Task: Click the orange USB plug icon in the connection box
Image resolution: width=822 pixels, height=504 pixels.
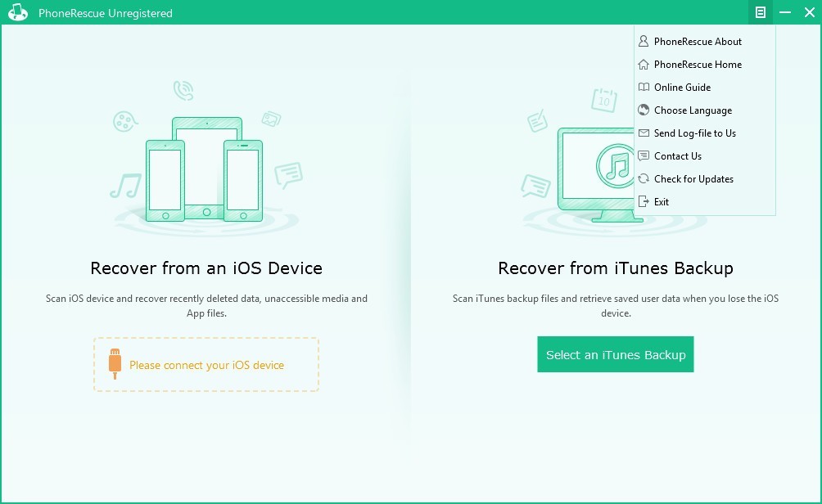Action: (x=115, y=363)
